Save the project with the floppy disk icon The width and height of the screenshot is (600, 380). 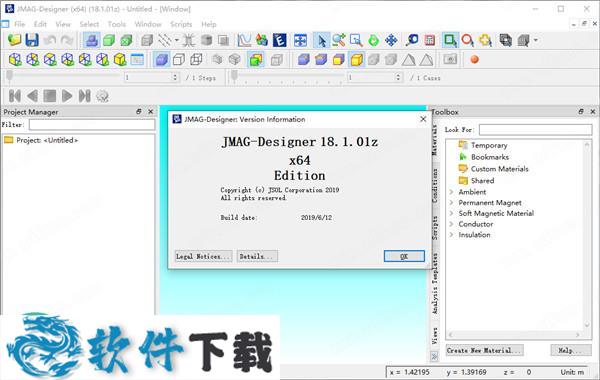pos(32,40)
